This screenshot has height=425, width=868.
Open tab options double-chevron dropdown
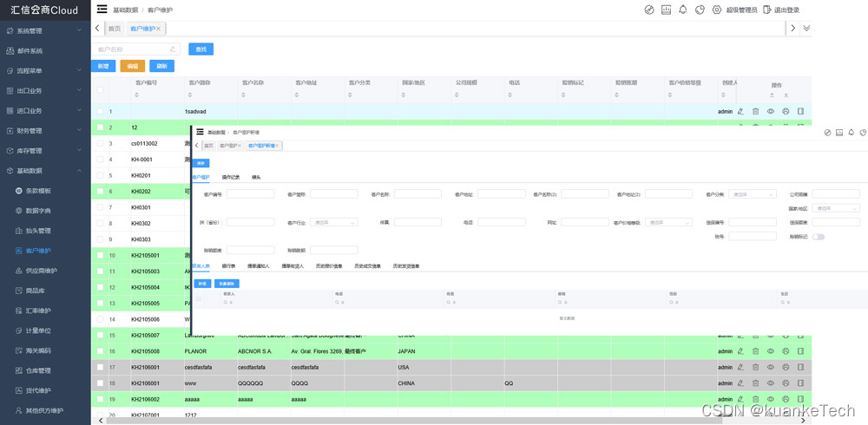(x=806, y=29)
